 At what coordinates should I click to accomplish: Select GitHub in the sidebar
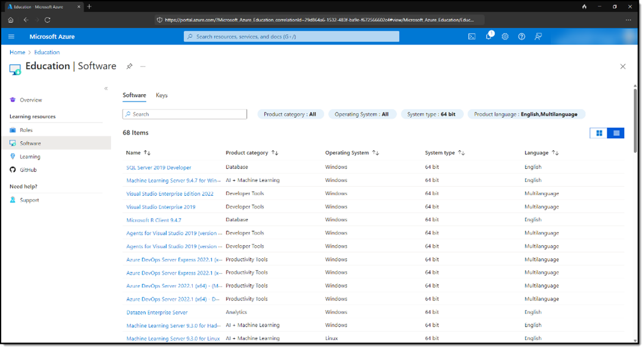28,170
